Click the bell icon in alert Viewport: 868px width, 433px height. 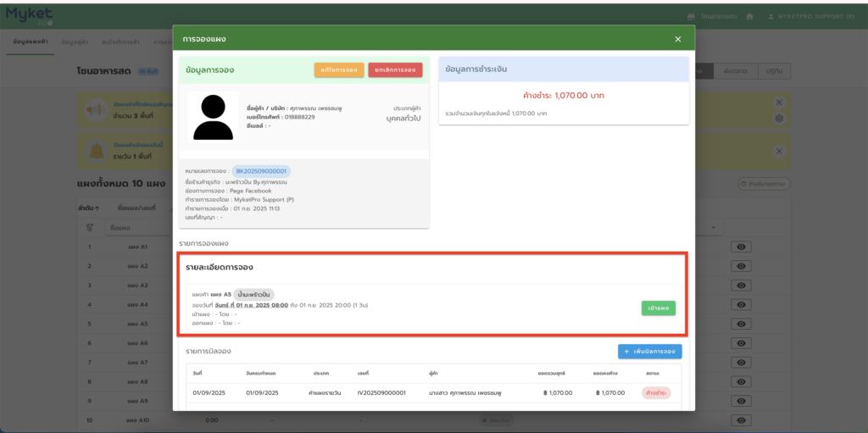97,150
